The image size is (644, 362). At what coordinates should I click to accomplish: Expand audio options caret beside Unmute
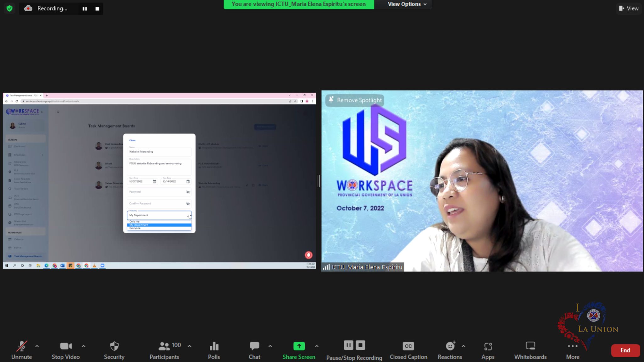coord(37,346)
